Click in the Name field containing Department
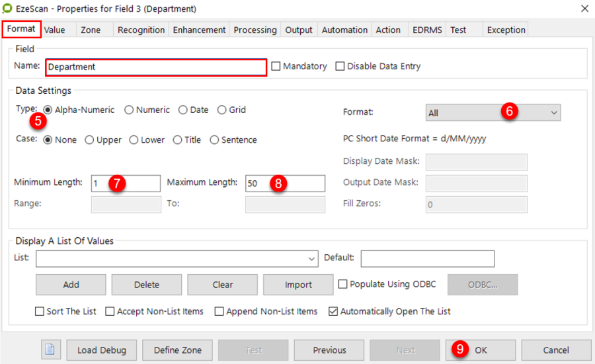Image resolution: width=595 pixels, height=364 pixels. coord(156,67)
